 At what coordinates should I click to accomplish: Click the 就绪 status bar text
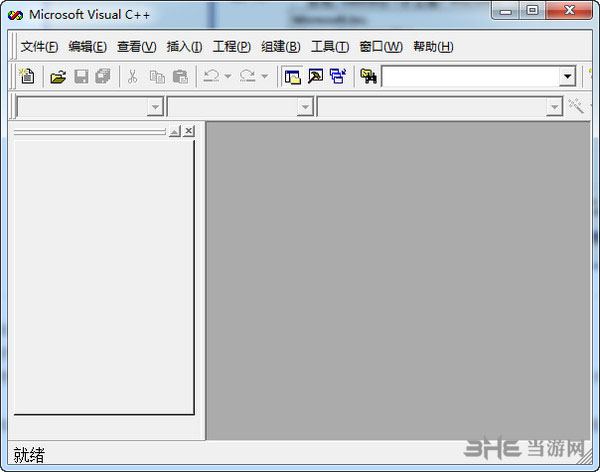coord(29,455)
